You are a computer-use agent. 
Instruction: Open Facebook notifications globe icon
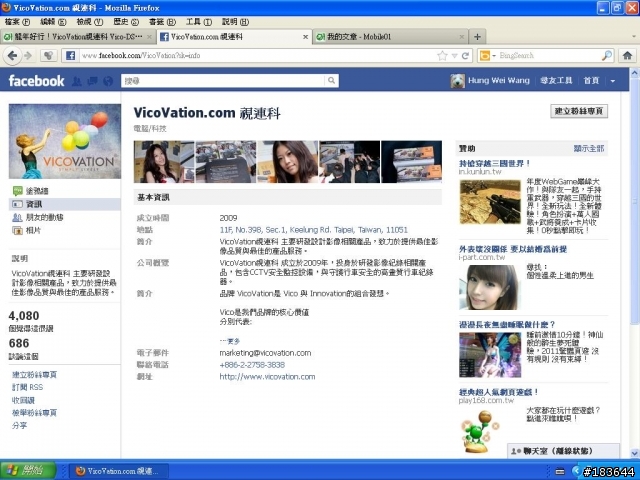point(108,81)
